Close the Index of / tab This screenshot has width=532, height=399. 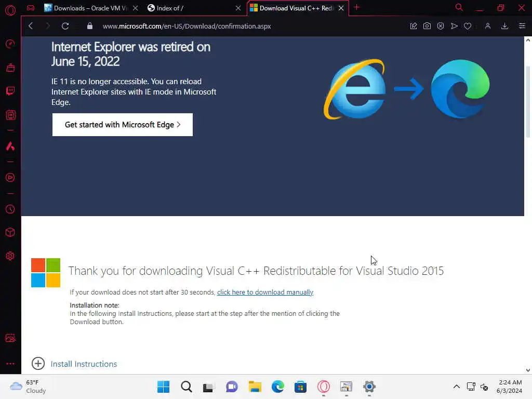coord(238,8)
